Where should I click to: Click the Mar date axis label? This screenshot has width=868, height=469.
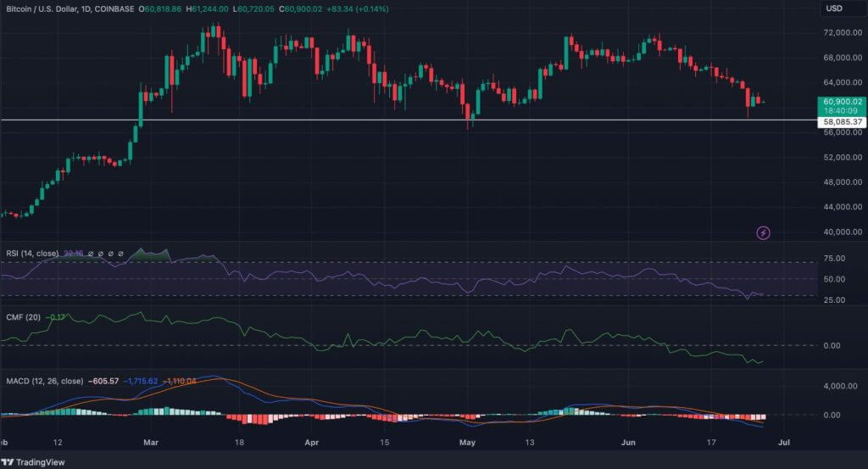coord(151,443)
